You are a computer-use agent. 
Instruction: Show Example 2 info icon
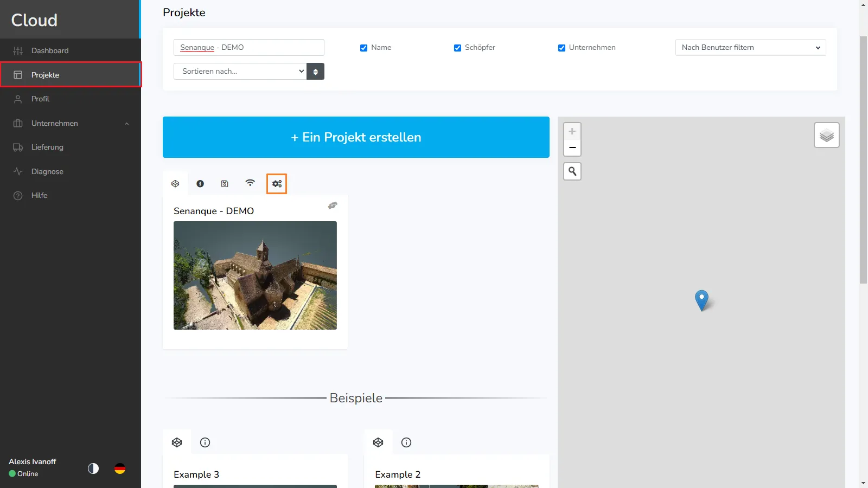click(x=406, y=442)
